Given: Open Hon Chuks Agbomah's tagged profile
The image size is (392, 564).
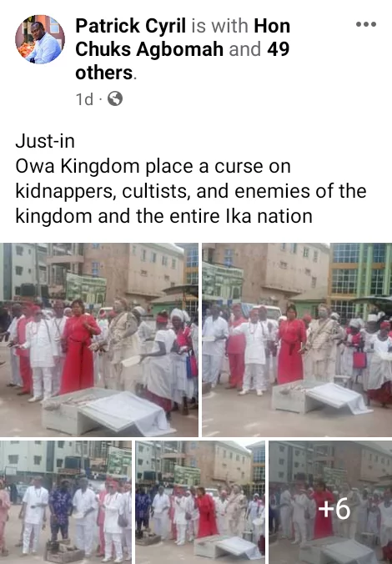Looking at the screenshot, I should [183, 38].
